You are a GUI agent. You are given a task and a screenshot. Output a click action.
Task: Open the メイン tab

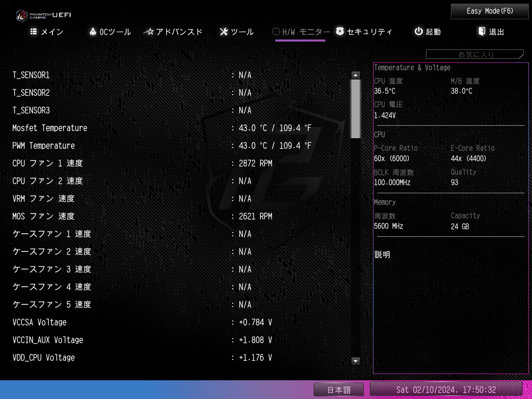point(47,32)
